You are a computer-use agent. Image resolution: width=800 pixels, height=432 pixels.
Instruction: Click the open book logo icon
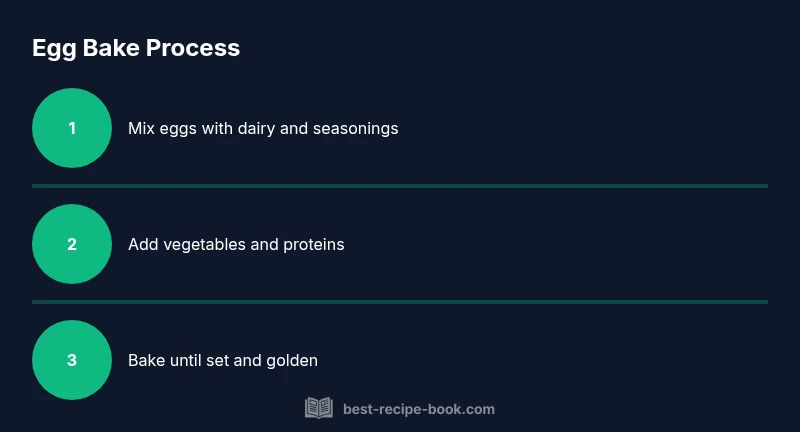[318, 408]
